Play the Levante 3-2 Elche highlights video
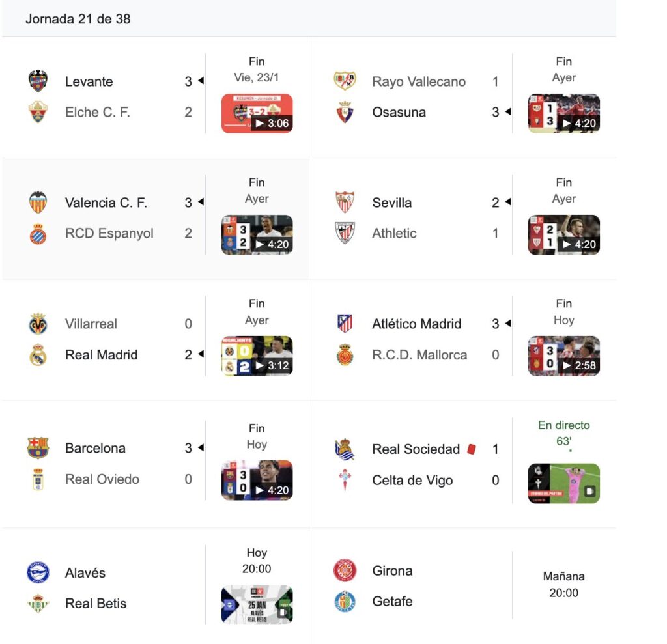667x644 pixels. [257, 114]
